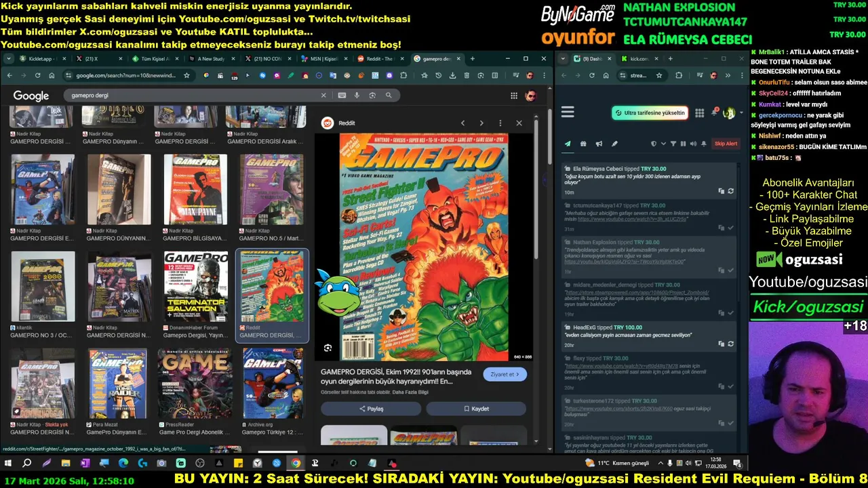Select the Max Payne GamePro cover thumbnail
Viewport: 868px width, 488px height.
pyautogui.click(x=196, y=189)
